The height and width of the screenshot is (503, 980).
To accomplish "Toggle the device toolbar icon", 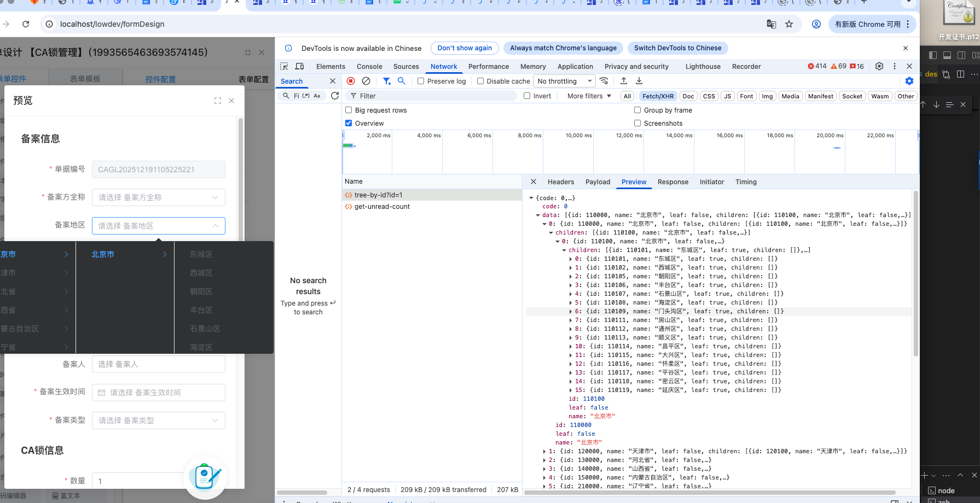I will coord(299,66).
